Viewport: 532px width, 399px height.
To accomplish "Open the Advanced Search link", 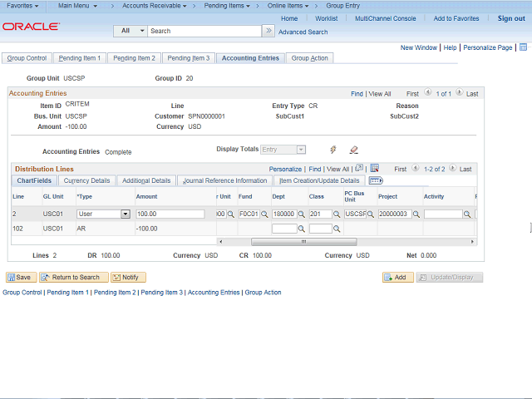I will tap(303, 32).
